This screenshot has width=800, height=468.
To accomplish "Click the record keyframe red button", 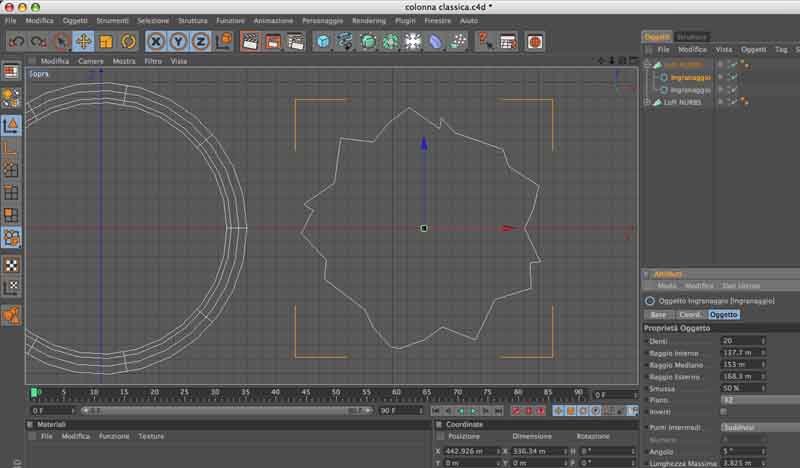I will (516, 411).
